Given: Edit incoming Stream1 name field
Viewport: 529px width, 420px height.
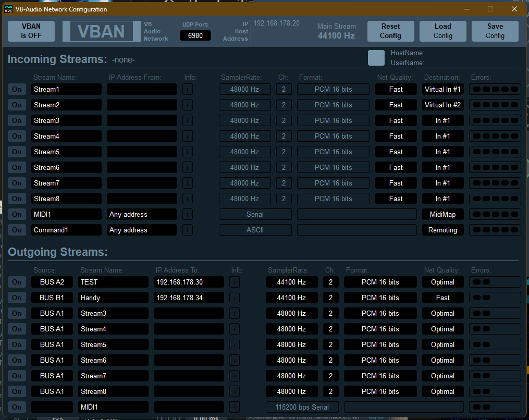Looking at the screenshot, I should tap(67, 90).
